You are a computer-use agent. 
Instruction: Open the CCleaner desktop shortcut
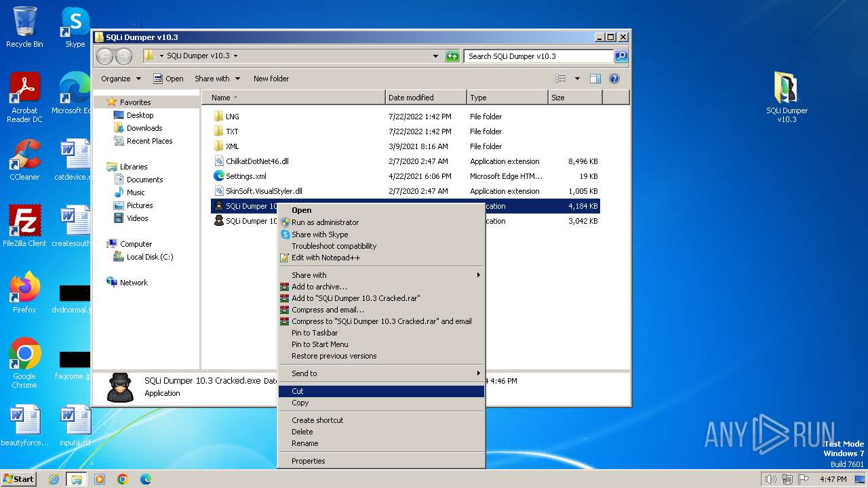point(24,160)
